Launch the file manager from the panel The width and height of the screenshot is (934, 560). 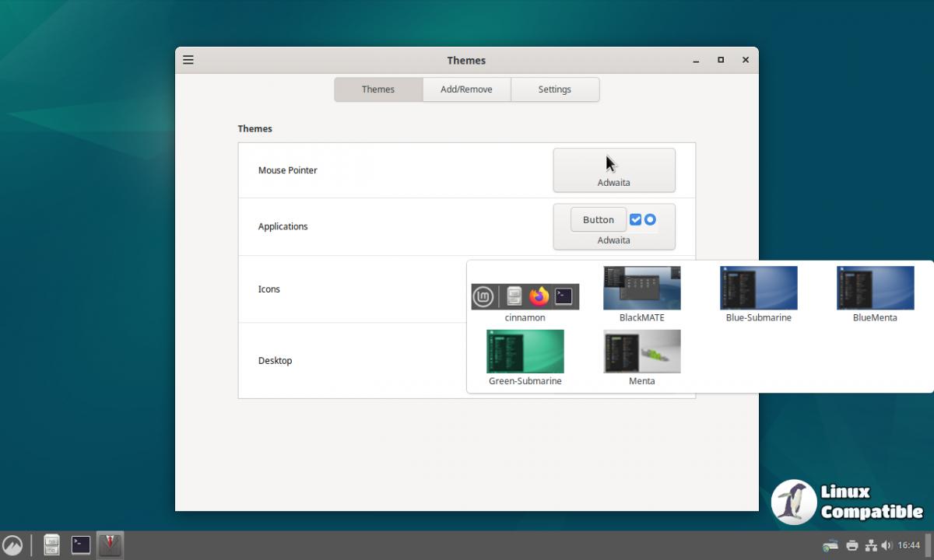point(51,544)
